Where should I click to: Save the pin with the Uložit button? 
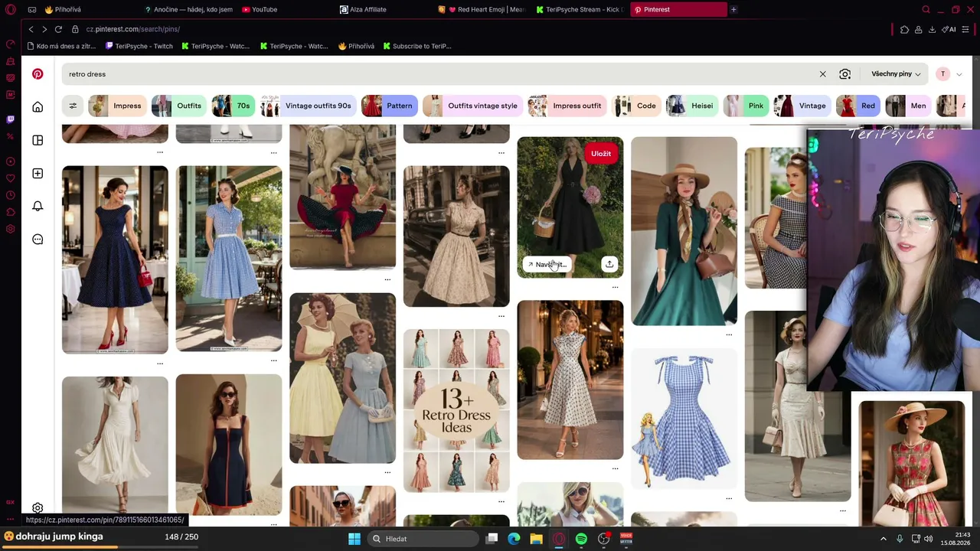[601, 154]
